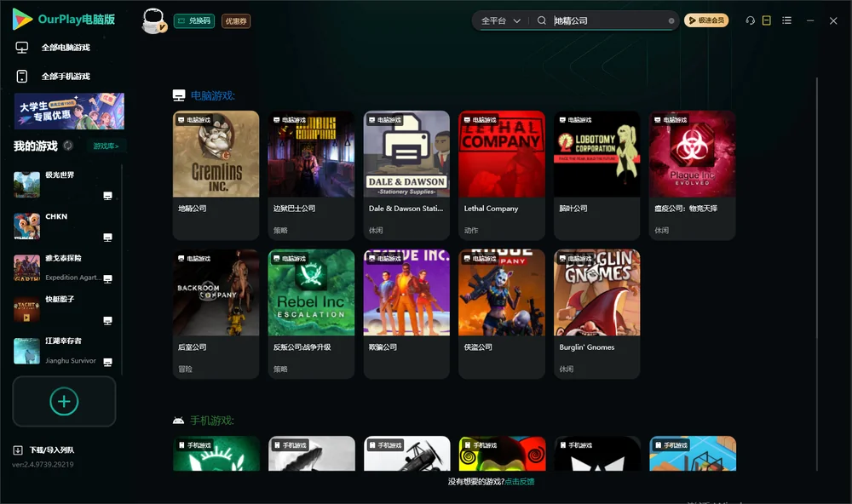This screenshot has height=504, width=852.
Task: Click PC icon beside Expedition Agartha
Action: [107, 278]
